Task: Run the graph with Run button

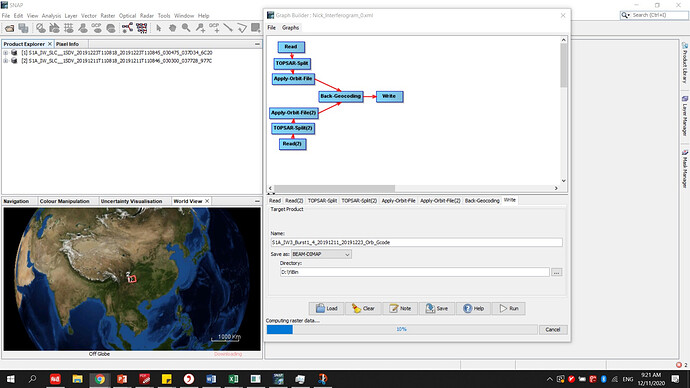Action: (x=509, y=308)
